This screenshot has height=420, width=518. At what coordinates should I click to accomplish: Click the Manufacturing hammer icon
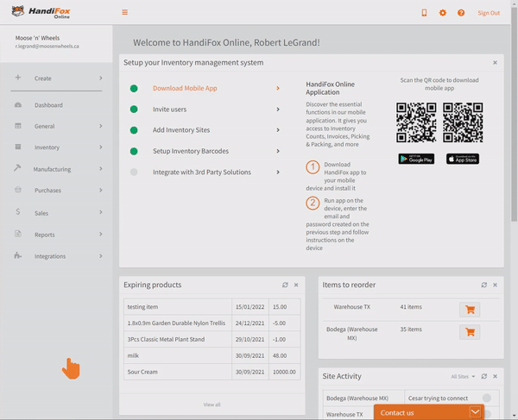(x=17, y=168)
